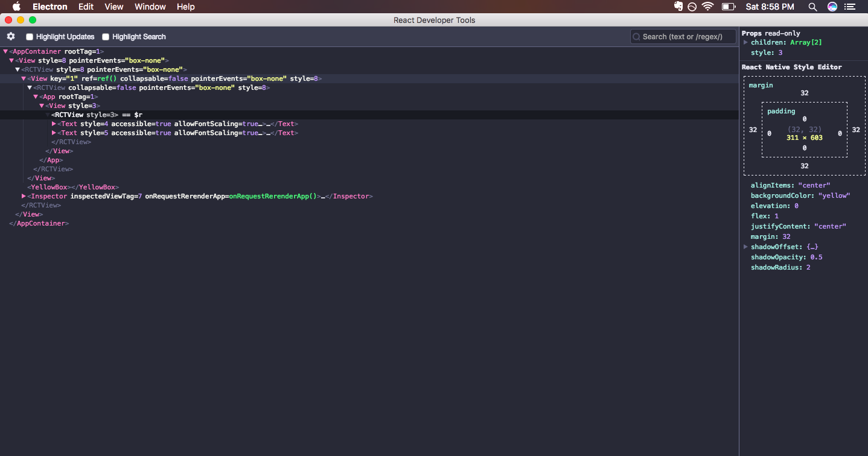The height and width of the screenshot is (456, 868).
Task: Open Notification Center list icon
Action: (850, 7)
